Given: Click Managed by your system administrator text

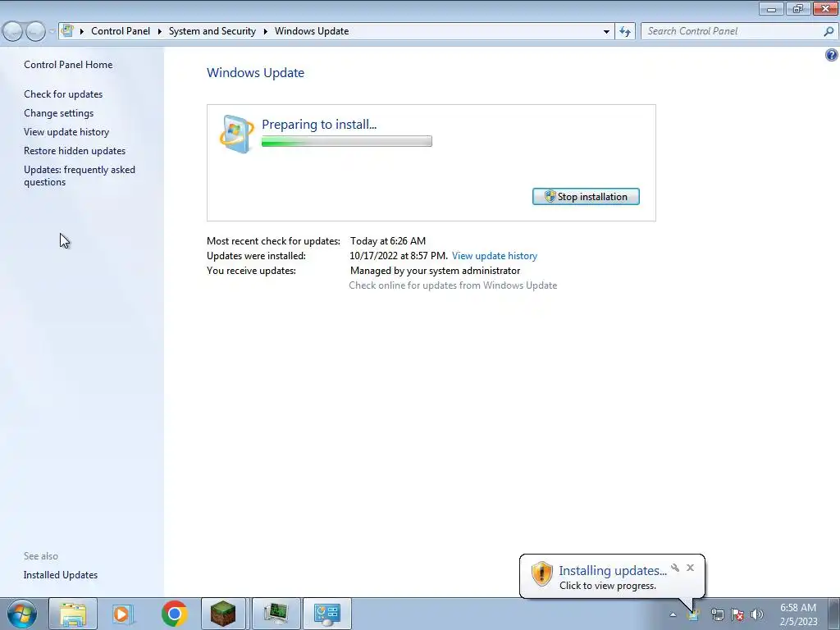Looking at the screenshot, I should click(435, 271).
